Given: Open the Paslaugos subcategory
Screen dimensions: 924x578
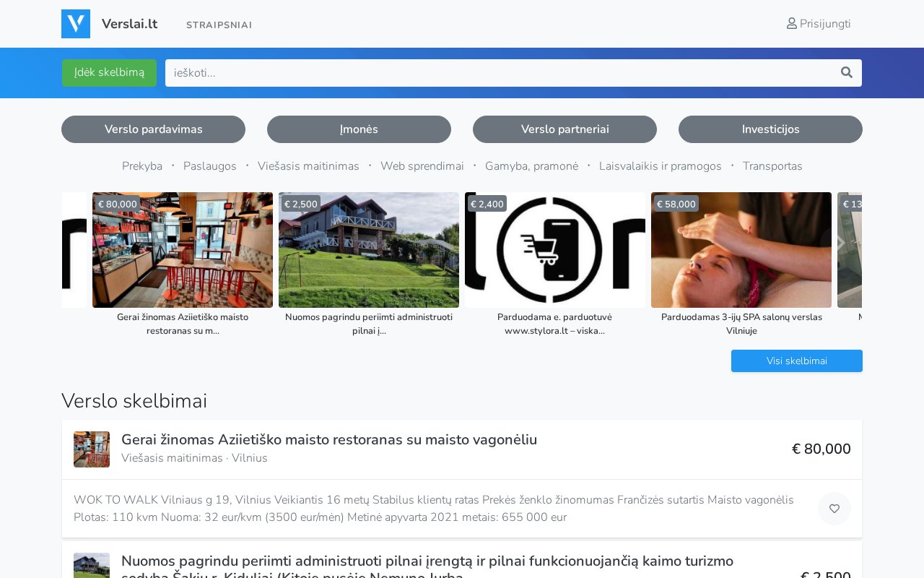Looking at the screenshot, I should point(210,166).
